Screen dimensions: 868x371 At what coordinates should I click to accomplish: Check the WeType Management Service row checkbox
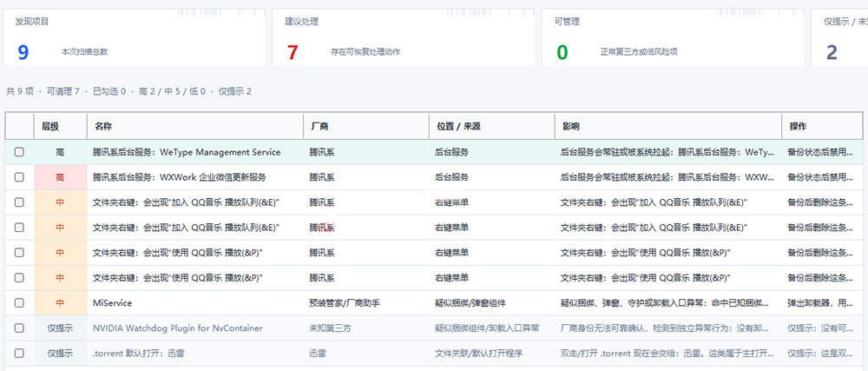click(x=19, y=152)
